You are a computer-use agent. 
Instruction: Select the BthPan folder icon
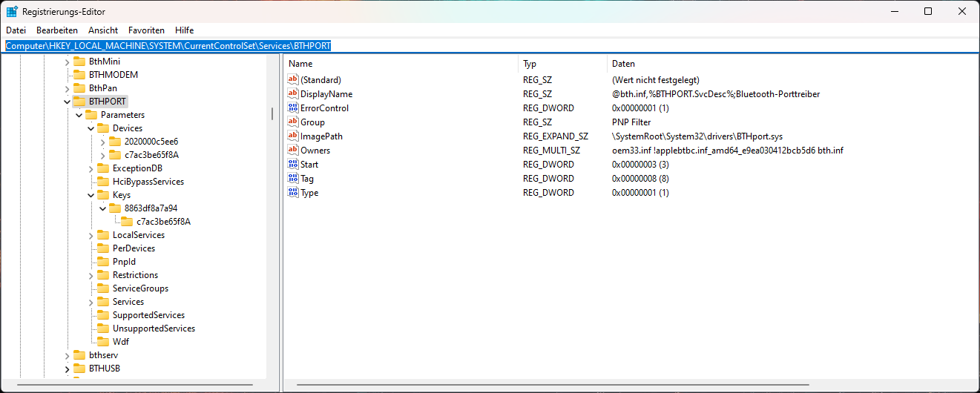[x=79, y=88]
